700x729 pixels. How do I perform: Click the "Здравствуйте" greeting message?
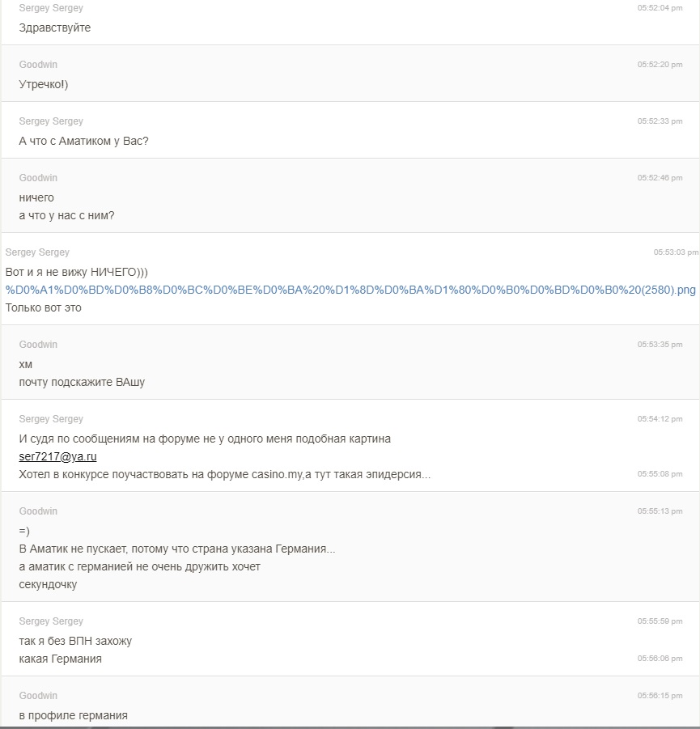click(55, 28)
